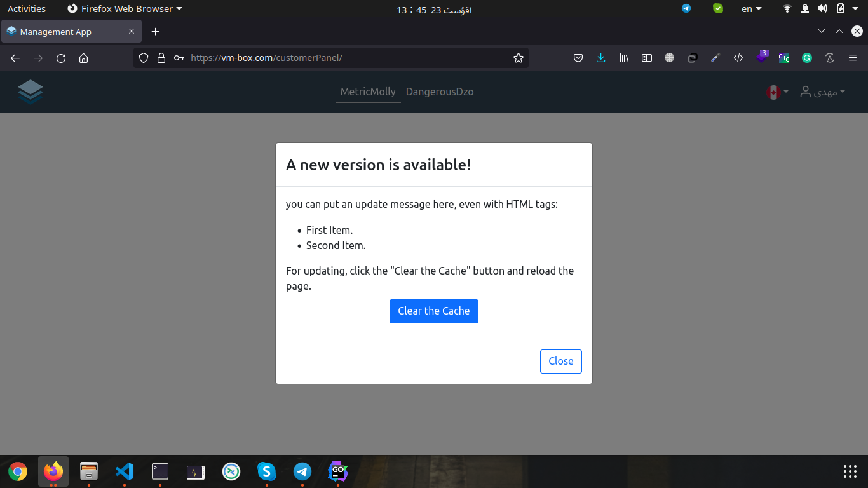This screenshot has height=488, width=868.
Task: Switch to the DangerousDzo navigation tab
Action: tap(440, 91)
